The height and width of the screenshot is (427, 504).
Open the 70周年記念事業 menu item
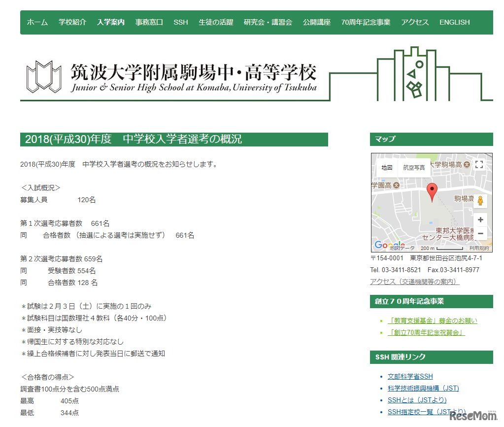365,22
